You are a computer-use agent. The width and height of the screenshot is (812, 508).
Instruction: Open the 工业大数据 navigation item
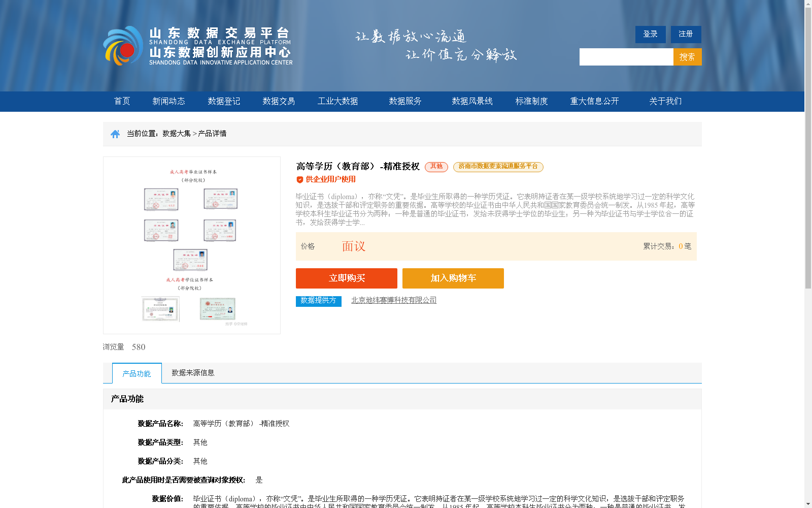point(338,101)
